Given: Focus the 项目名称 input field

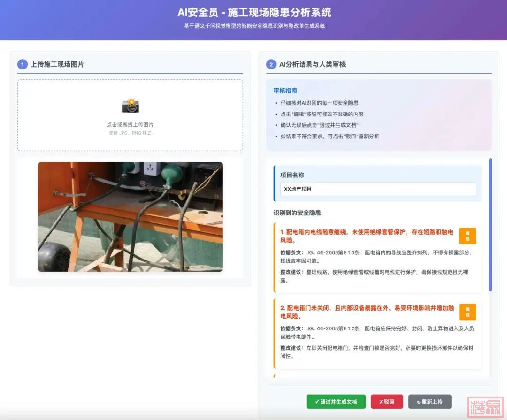Looking at the screenshot, I should [378, 189].
